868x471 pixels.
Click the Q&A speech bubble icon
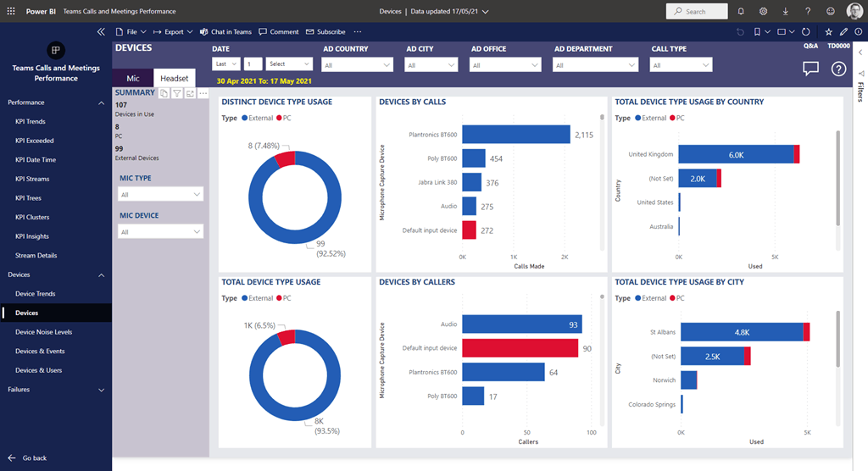click(810, 69)
